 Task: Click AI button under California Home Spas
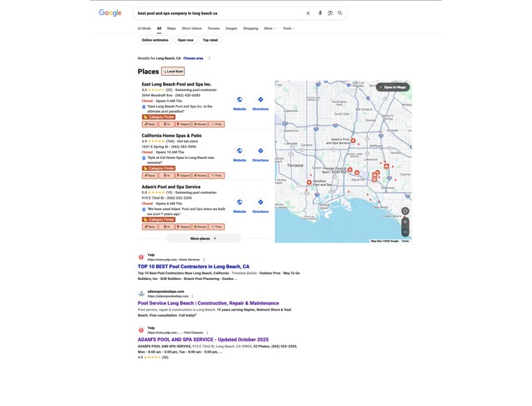[167, 176]
